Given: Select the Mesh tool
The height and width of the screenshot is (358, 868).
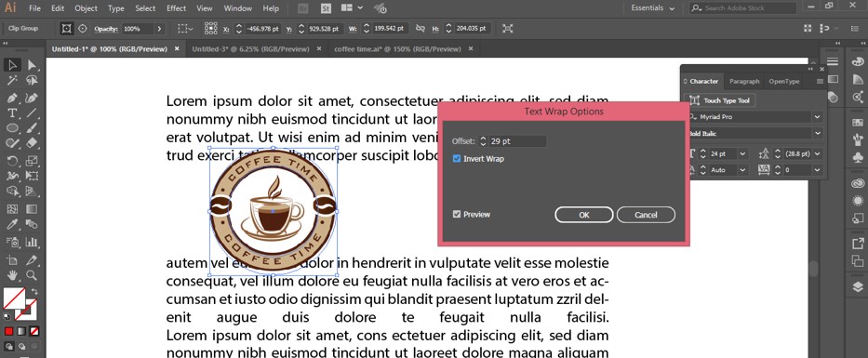Looking at the screenshot, I should tap(11, 209).
